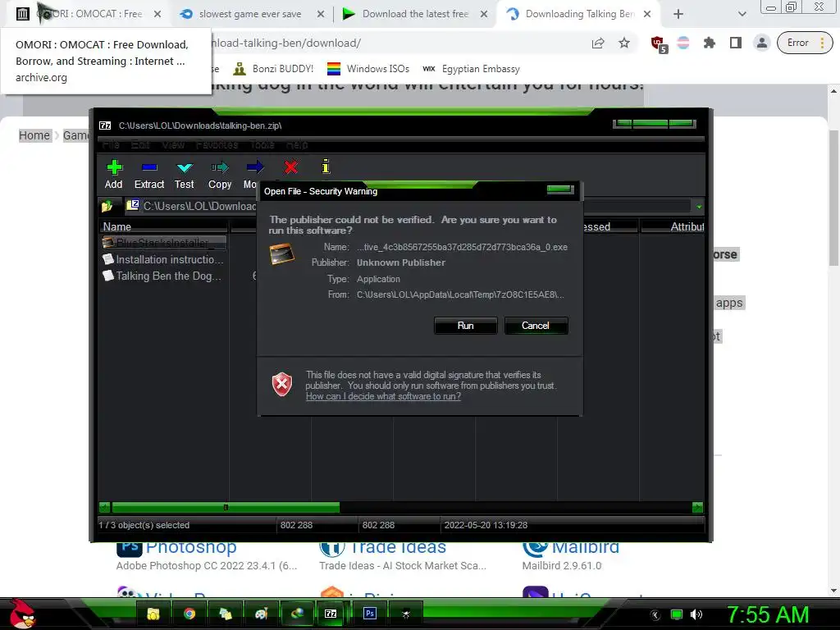Click the Error button with menu dots
The image size is (840, 630).
(806, 43)
